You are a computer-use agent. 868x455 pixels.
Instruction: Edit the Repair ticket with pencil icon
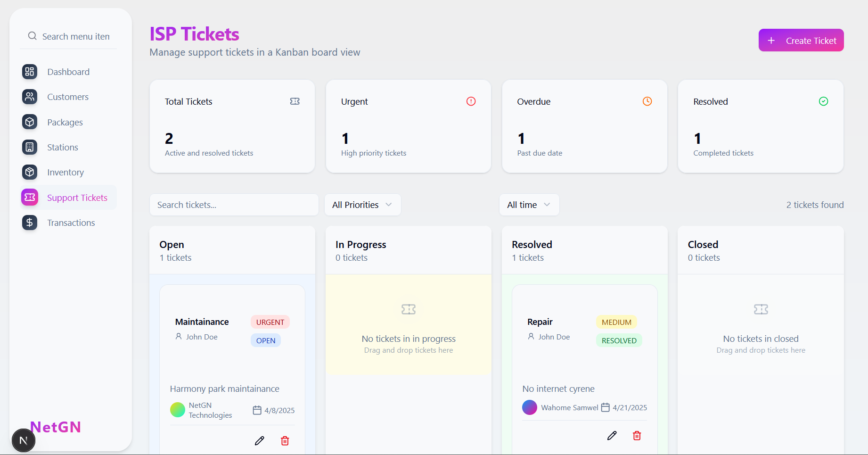point(612,436)
